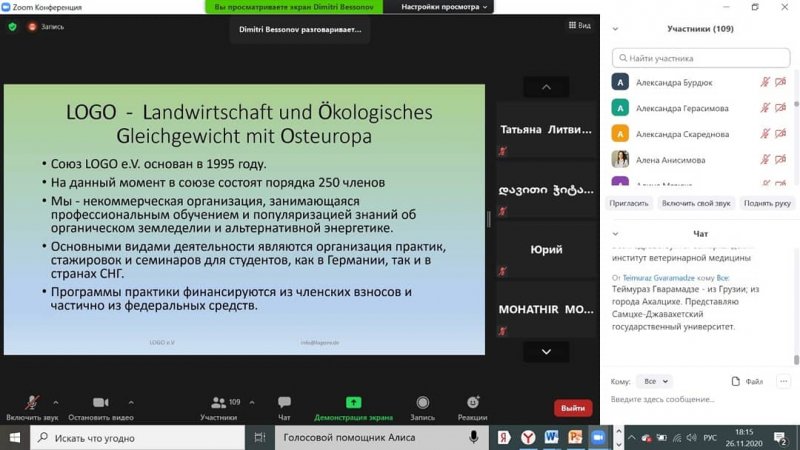Screen dimensions: 800x450
Task: Show next video thumbnails with down arrow
Action: pos(546,352)
